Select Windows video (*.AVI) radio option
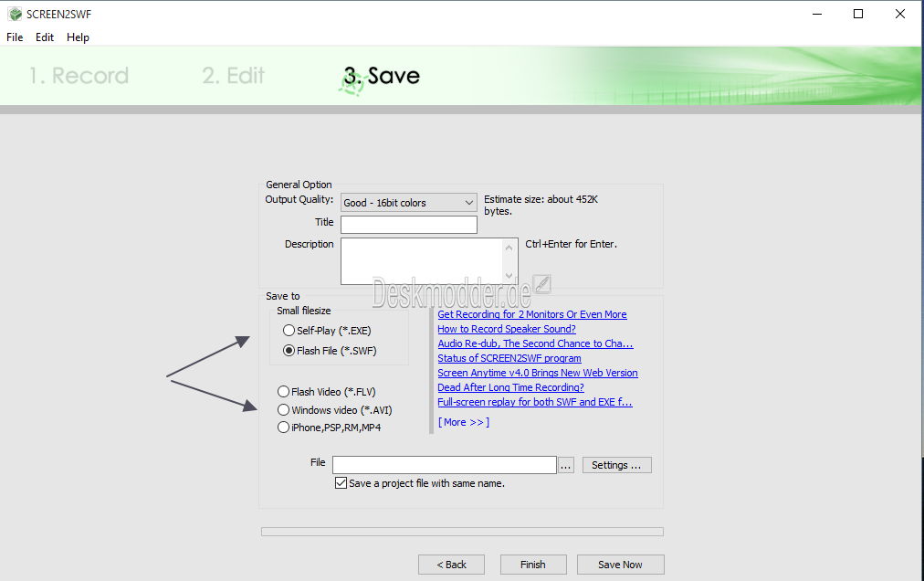Viewport: 924px width, 581px height. (x=335, y=410)
